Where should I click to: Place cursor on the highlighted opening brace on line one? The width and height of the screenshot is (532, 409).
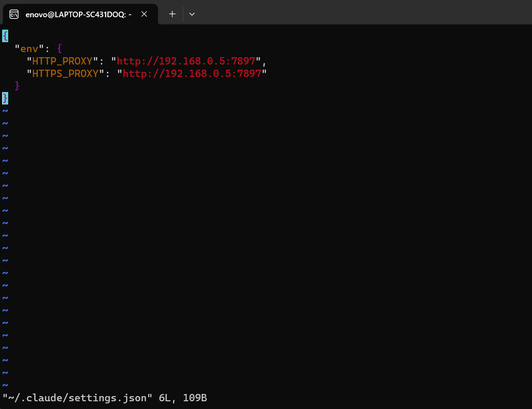(x=5, y=36)
